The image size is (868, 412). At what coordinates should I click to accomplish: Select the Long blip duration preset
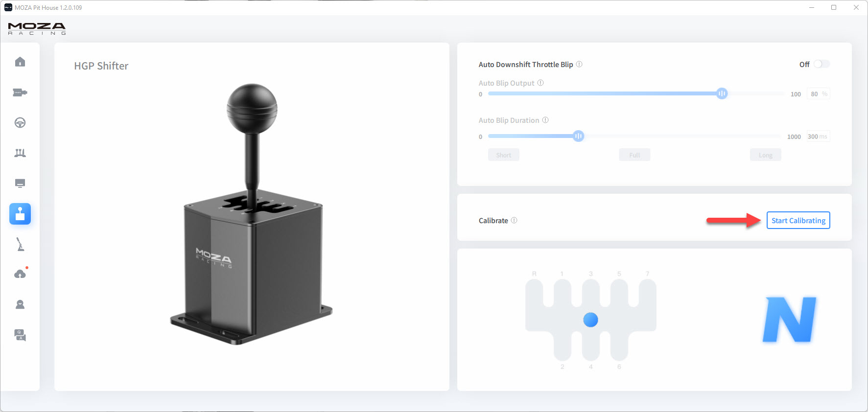(765, 155)
